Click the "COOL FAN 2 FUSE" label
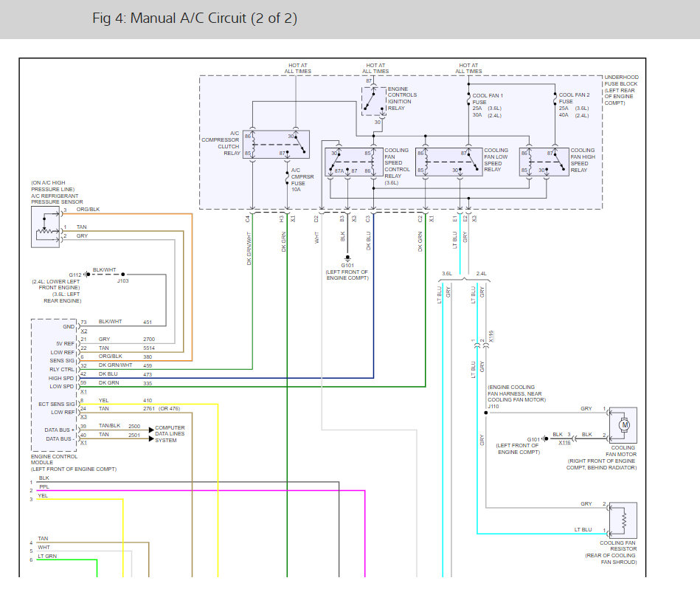700x606 pixels. [574, 98]
